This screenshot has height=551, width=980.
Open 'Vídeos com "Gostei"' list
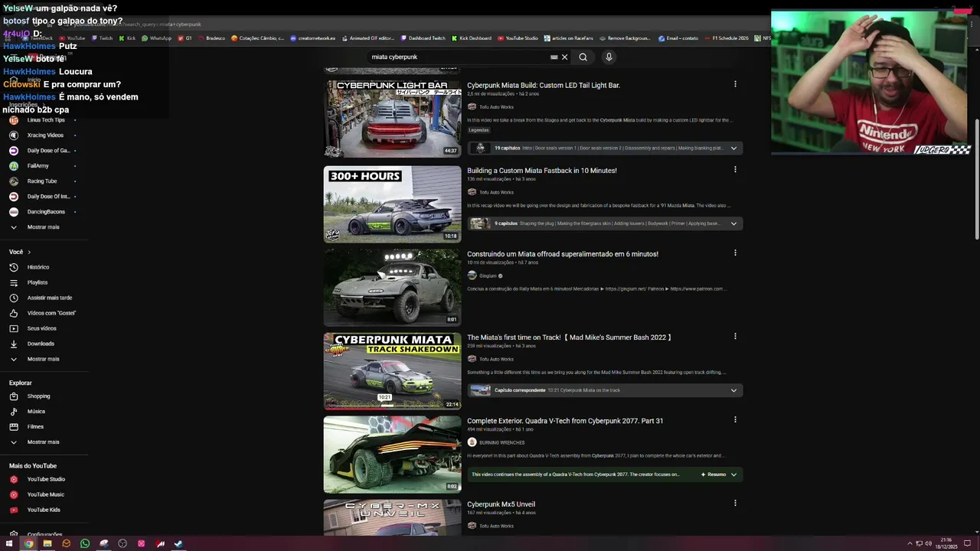[x=51, y=313]
